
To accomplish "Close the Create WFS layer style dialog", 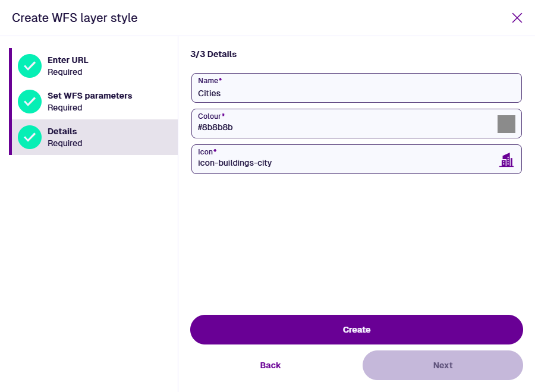I will (x=517, y=18).
